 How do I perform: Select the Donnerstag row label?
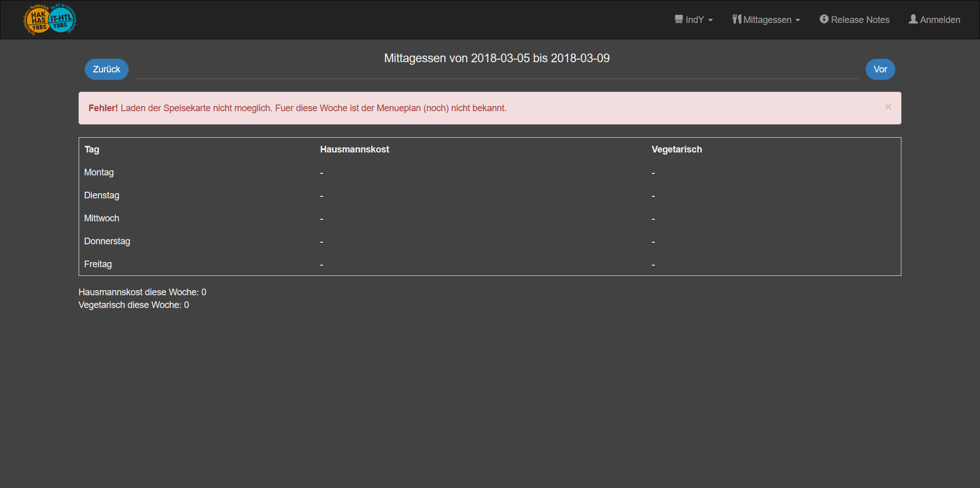(107, 241)
